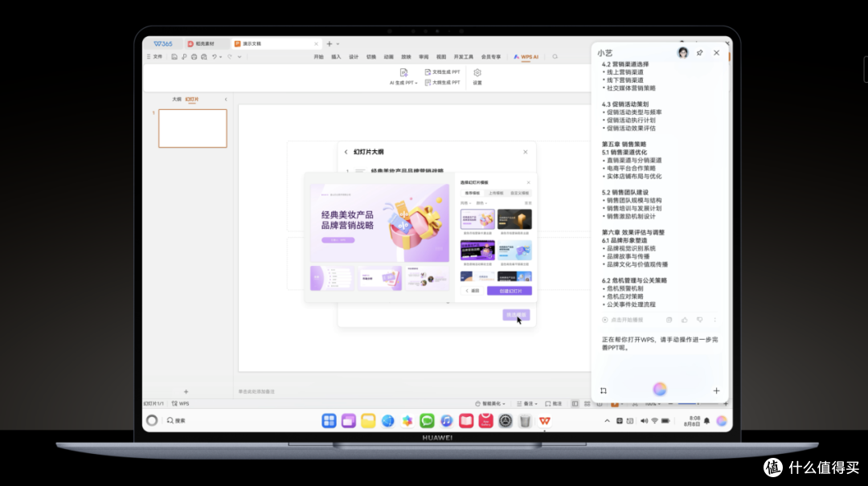868x486 pixels.
Task: Open the 智能美化 dropdown in status bar
Action: (x=490, y=403)
